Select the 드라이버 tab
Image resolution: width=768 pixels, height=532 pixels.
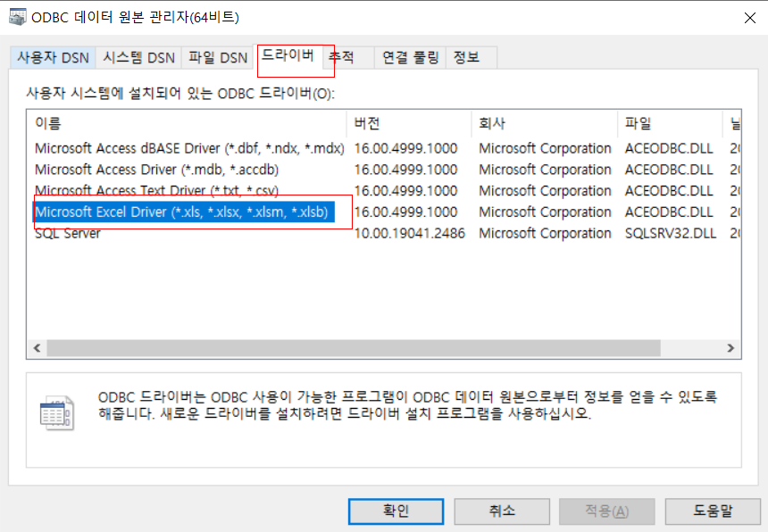[288, 56]
